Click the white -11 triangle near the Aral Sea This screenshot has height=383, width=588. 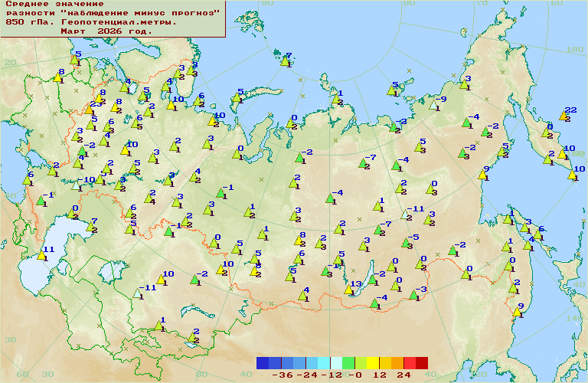click(138, 293)
